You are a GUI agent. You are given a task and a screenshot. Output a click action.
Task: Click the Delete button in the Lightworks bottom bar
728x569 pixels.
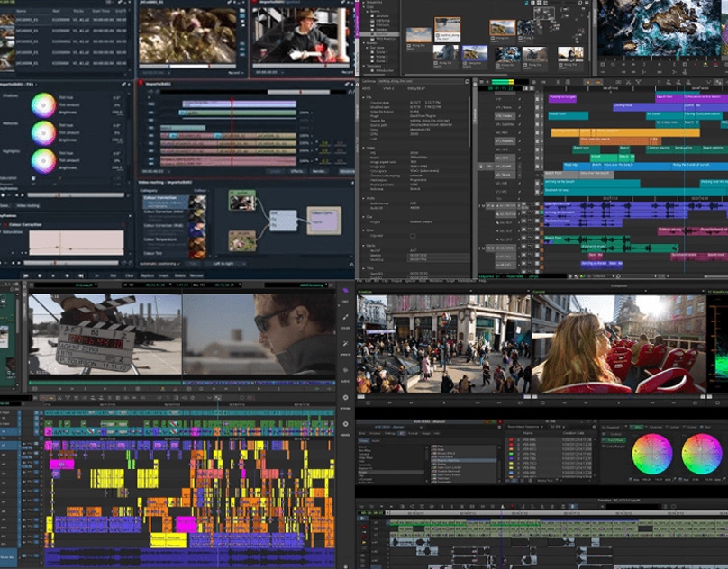[x=180, y=275]
